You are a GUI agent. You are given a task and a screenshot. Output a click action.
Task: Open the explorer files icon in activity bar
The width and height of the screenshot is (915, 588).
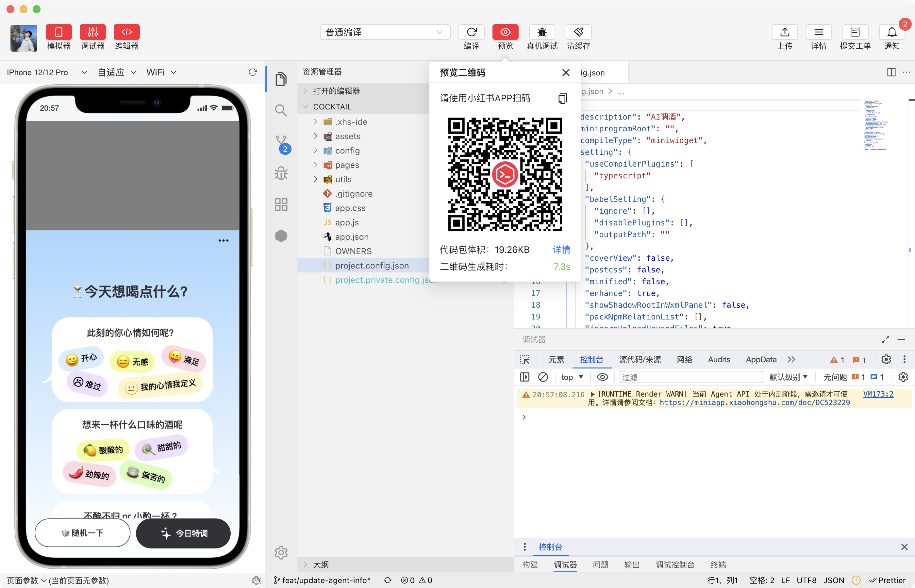click(x=281, y=79)
